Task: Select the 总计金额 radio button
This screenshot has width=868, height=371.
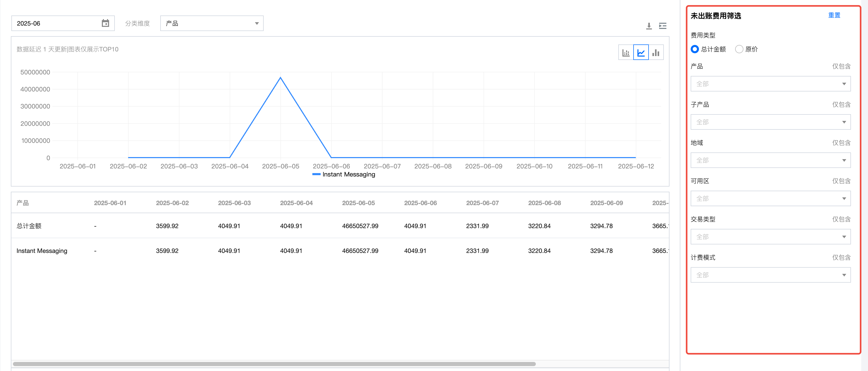Action: (x=695, y=49)
